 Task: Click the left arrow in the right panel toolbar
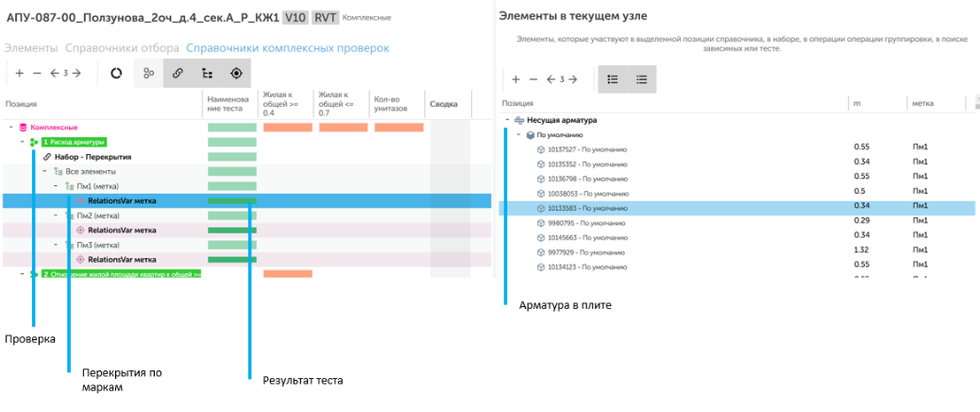550,79
